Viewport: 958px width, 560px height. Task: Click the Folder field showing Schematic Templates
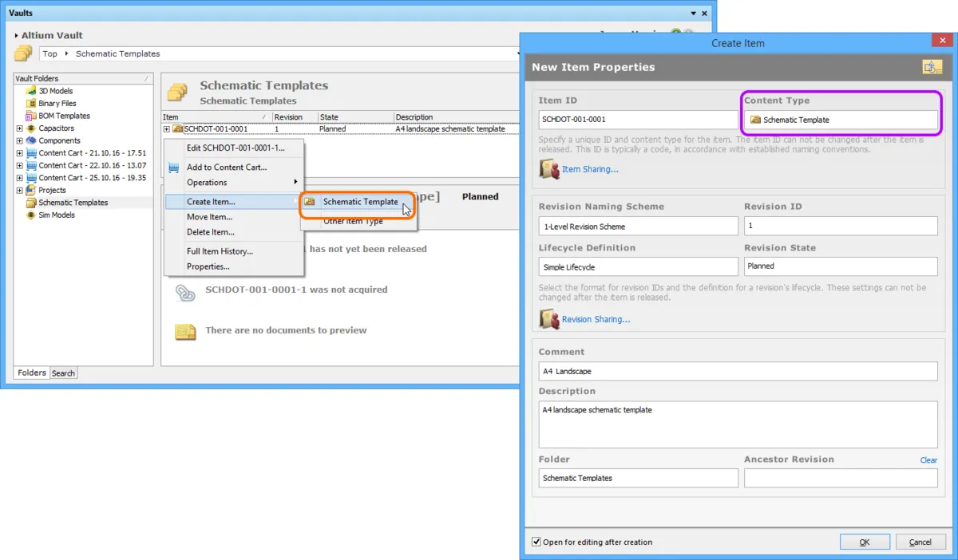coord(638,478)
